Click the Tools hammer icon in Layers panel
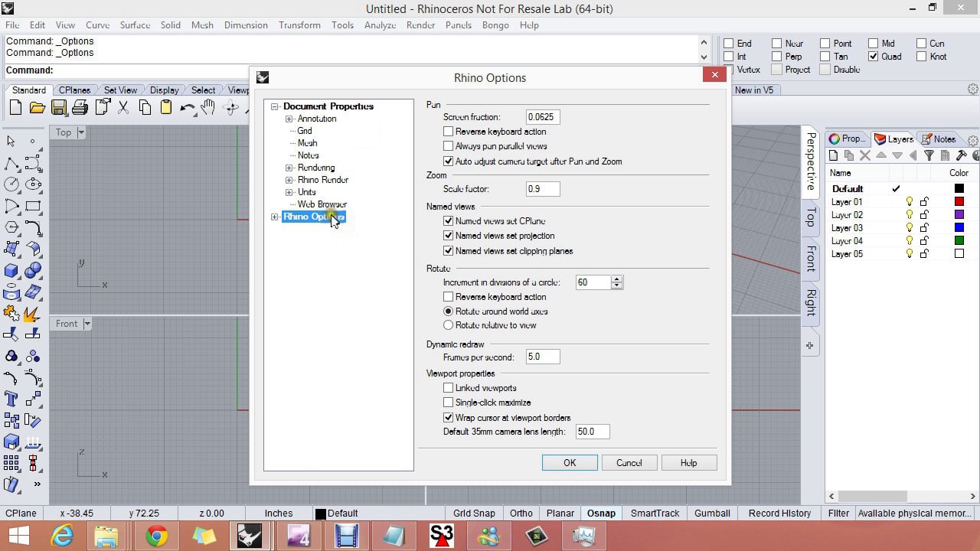The width and height of the screenshot is (980, 551). click(962, 155)
